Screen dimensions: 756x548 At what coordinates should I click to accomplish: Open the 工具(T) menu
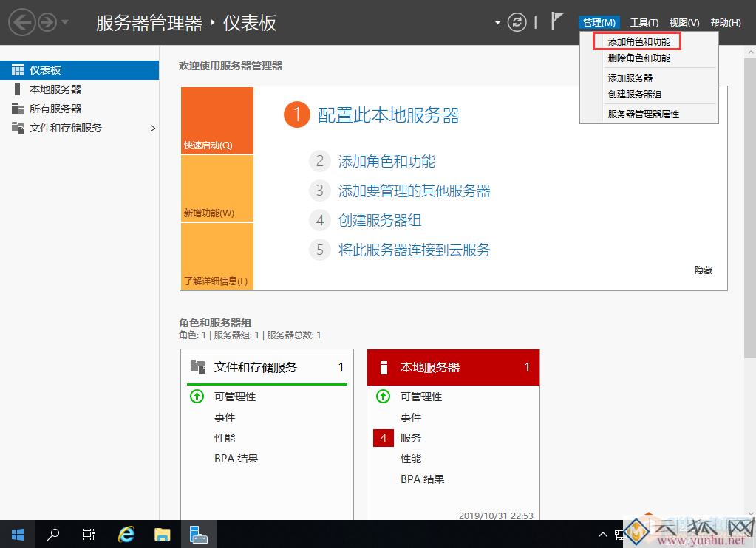tap(644, 21)
